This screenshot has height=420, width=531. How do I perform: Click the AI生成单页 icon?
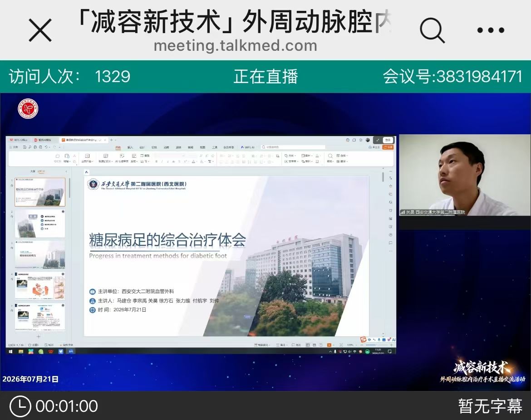click(x=122, y=156)
